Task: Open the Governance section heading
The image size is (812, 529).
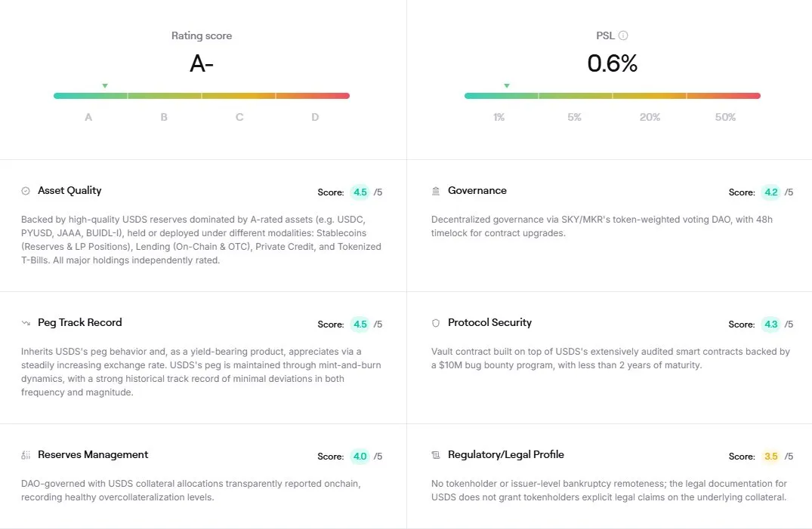Action: (x=477, y=191)
